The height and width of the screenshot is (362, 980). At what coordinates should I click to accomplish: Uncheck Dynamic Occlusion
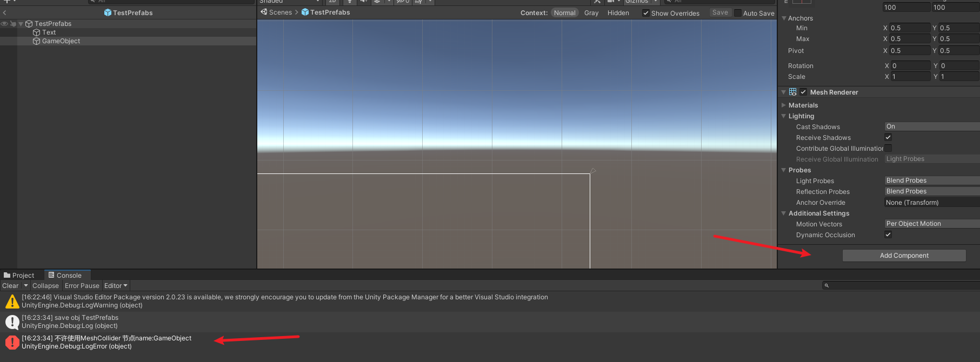pyautogui.click(x=888, y=234)
